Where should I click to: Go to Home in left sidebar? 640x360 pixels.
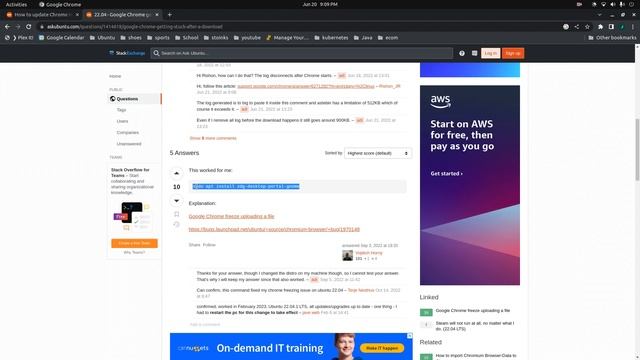coord(115,76)
